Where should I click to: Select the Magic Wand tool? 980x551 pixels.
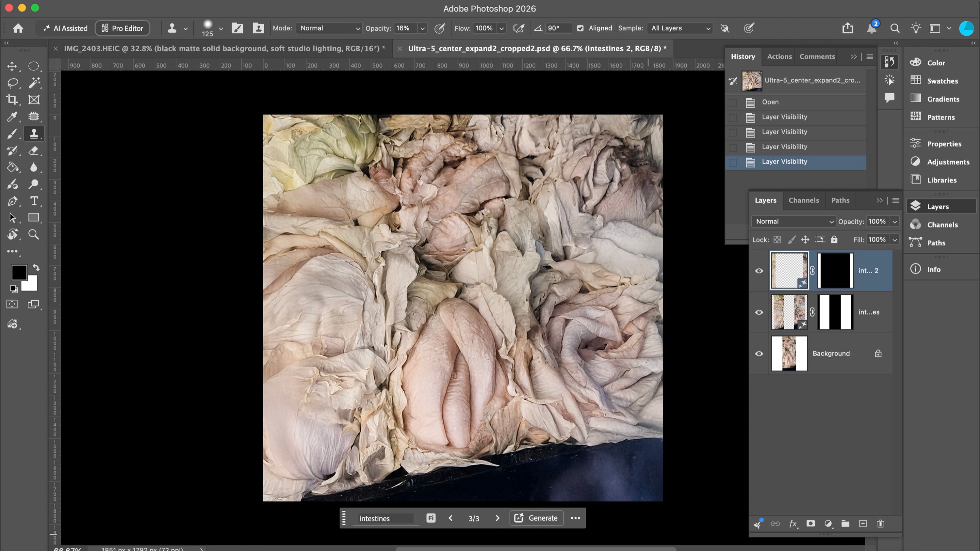[34, 83]
